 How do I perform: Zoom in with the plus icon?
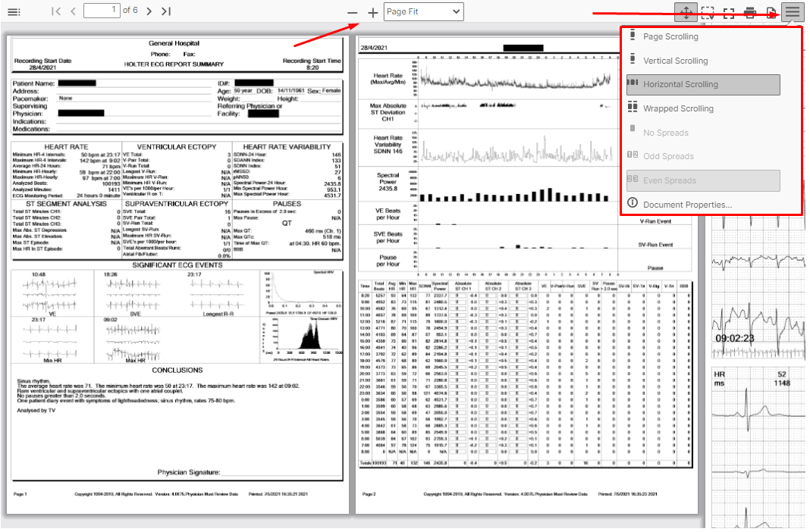pos(372,12)
